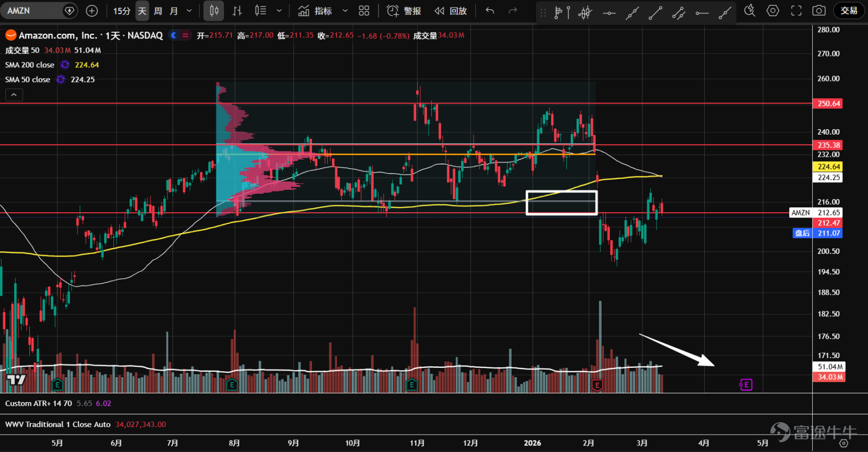The width and height of the screenshot is (868, 452).
Task: Click refresh icon beside SMA 200 close
Action: (65, 65)
